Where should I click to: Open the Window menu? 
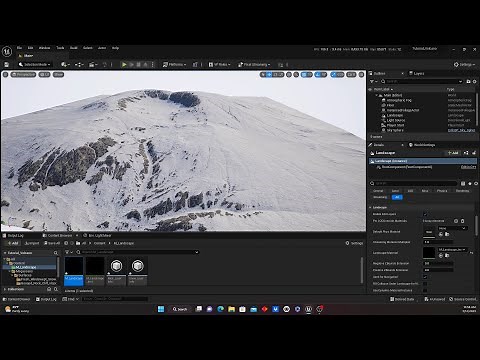point(44,48)
